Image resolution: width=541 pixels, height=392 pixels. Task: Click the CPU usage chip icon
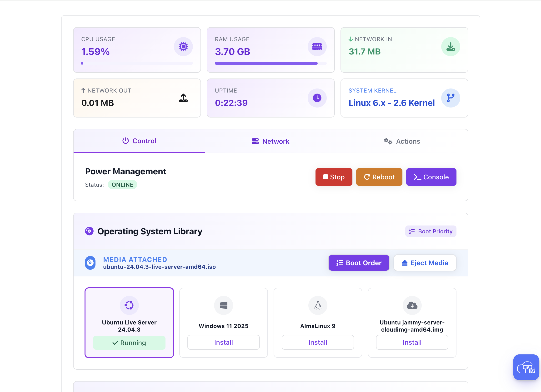tap(183, 47)
